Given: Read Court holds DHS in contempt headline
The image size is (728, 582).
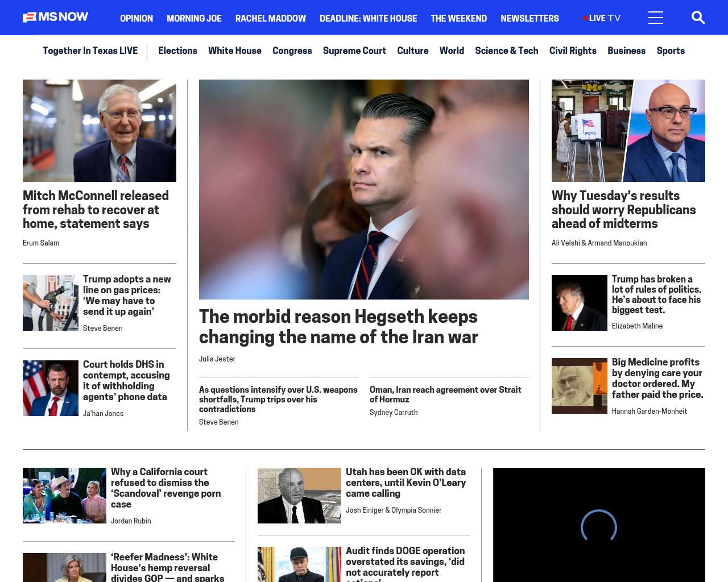Looking at the screenshot, I should click(126, 380).
